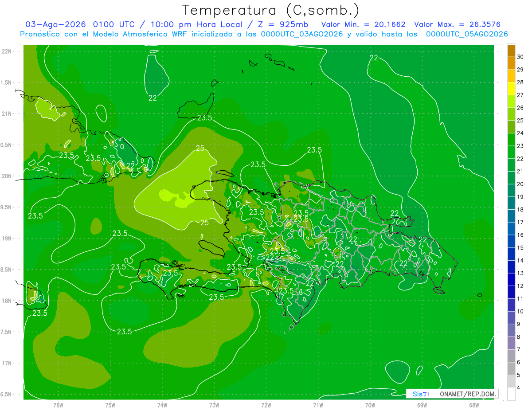Click the legend value '17'
The width and height of the screenshot is (532, 411).
[520, 223]
